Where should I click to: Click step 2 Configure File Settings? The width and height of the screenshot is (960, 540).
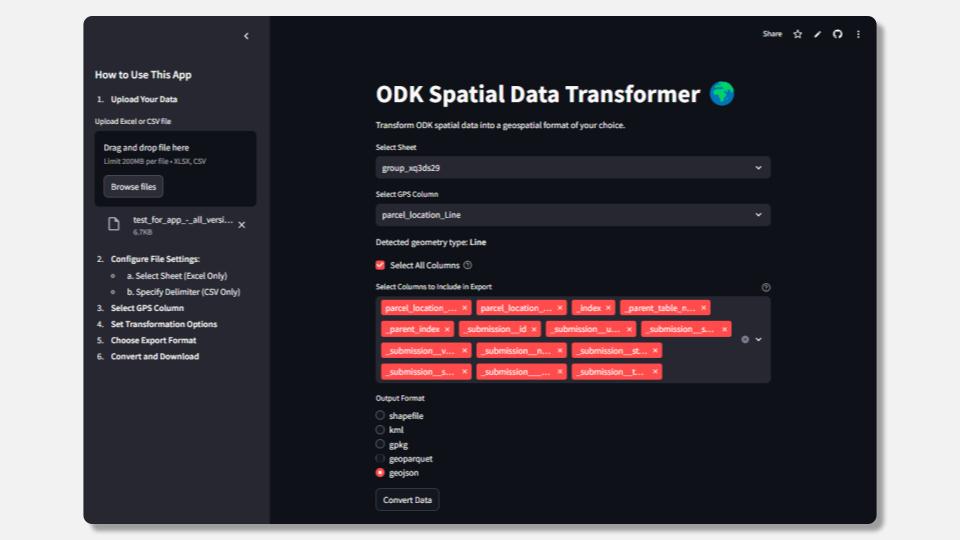click(155, 259)
